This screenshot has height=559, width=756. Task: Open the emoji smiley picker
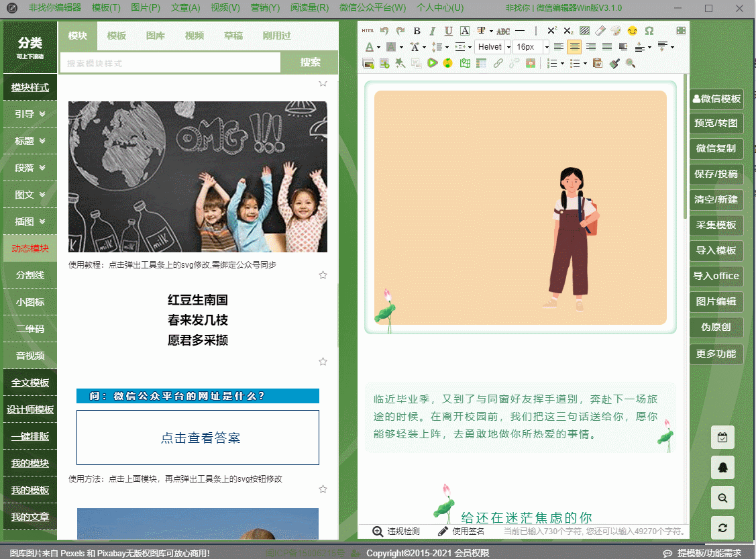[x=632, y=31]
